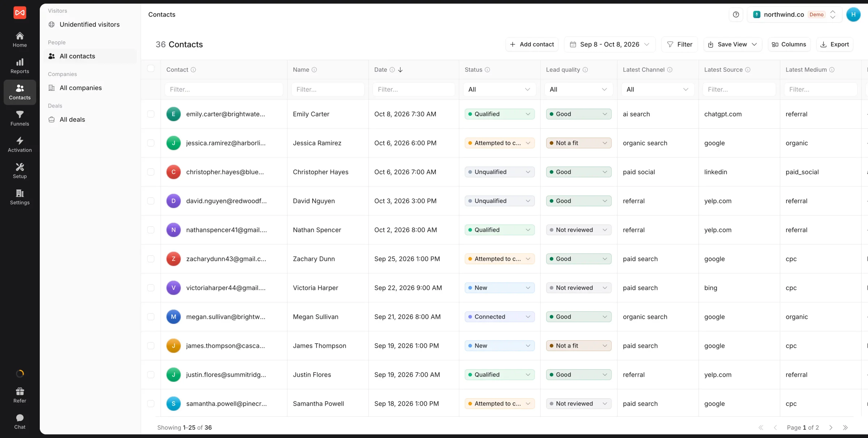Open the Reports section
Screen dimensions: 868x438
pos(20,66)
